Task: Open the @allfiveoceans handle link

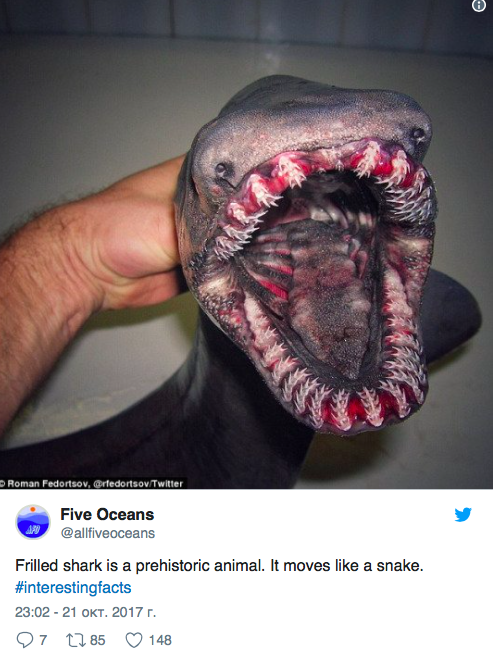Action: (108, 533)
